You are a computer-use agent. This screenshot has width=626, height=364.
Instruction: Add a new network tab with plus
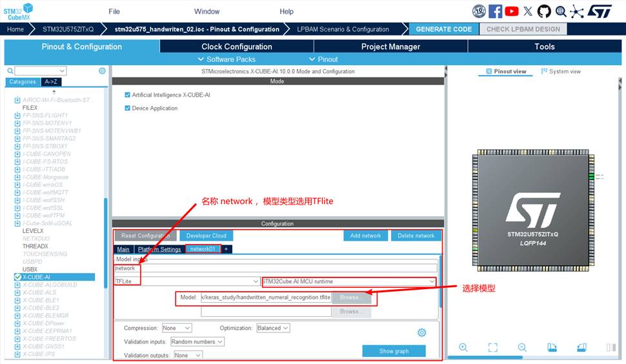pos(226,249)
